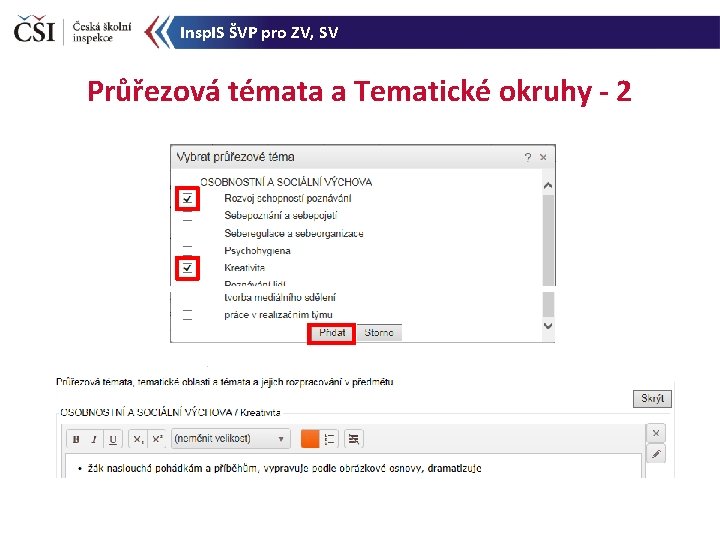Pick the orange text color swatch
Screen dimensions: 720x540
pos(310,439)
